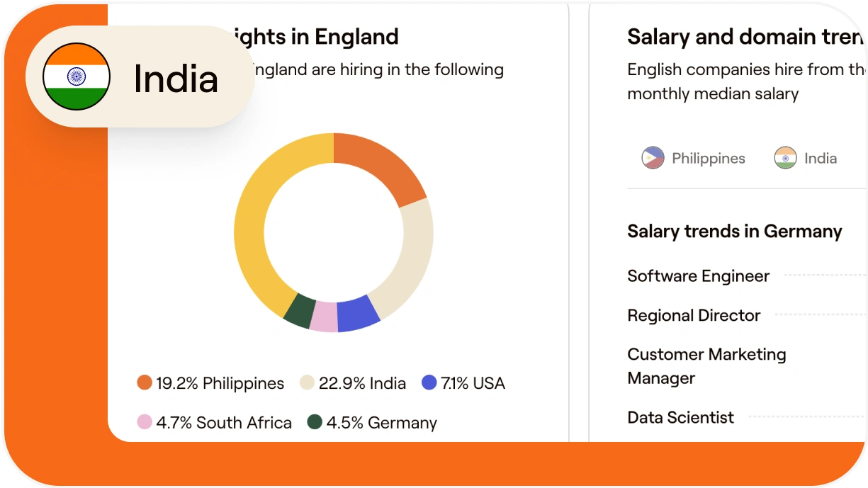Click the blue USA donut segment
The height and width of the screenshot is (488, 868).
pos(358,315)
